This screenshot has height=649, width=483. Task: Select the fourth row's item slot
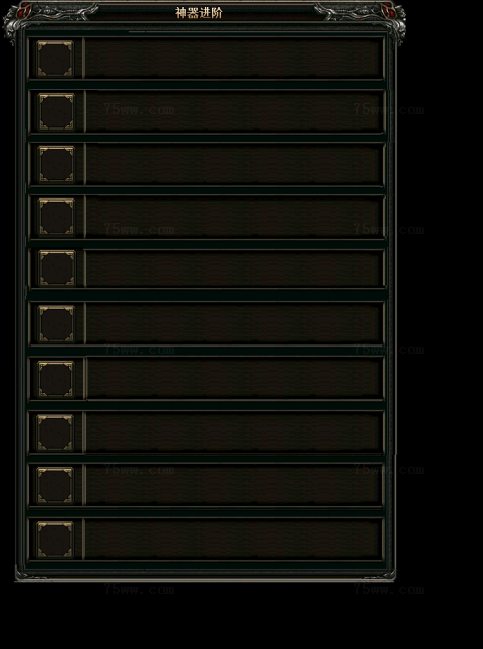56,216
